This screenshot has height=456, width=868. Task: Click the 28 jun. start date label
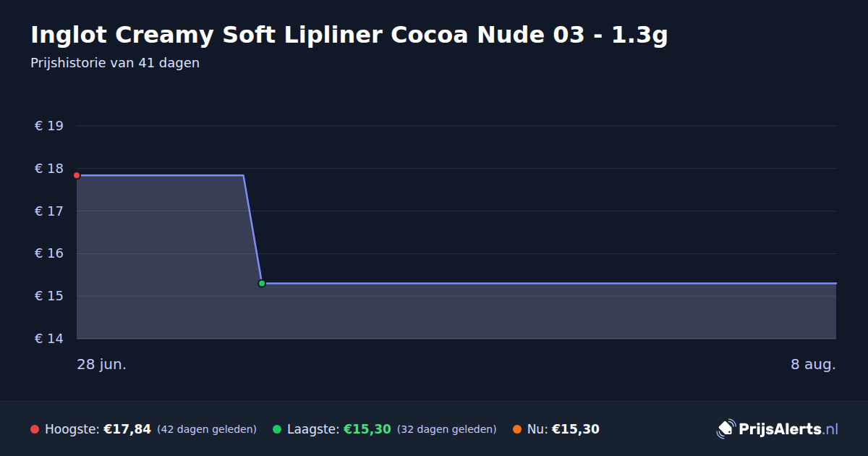pyautogui.click(x=102, y=364)
